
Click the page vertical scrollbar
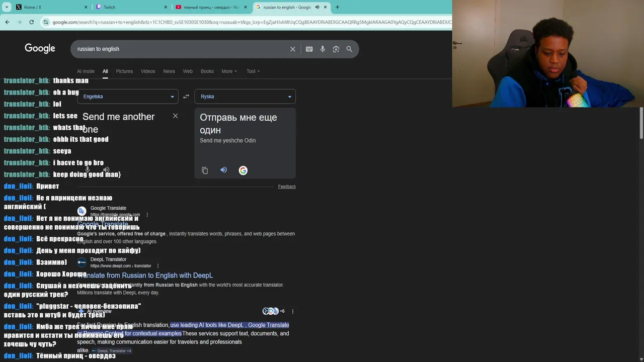(x=641, y=123)
